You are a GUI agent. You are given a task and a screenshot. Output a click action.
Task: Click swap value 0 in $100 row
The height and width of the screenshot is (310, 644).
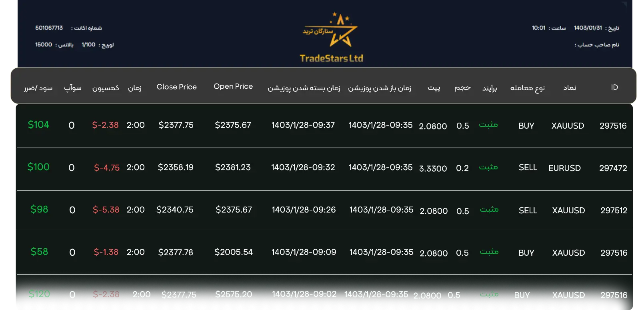coord(72,168)
